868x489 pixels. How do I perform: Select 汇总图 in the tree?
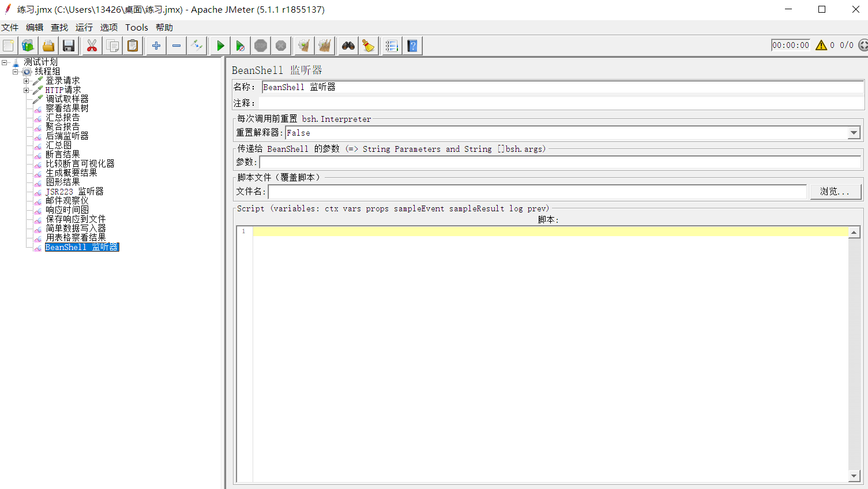tap(58, 145)
